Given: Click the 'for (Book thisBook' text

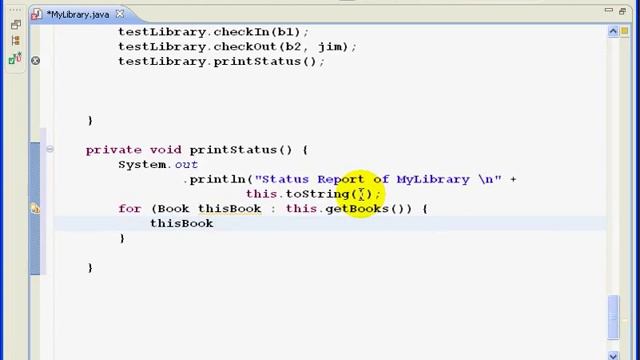Looking at the screenshot, I should [190, 209].
